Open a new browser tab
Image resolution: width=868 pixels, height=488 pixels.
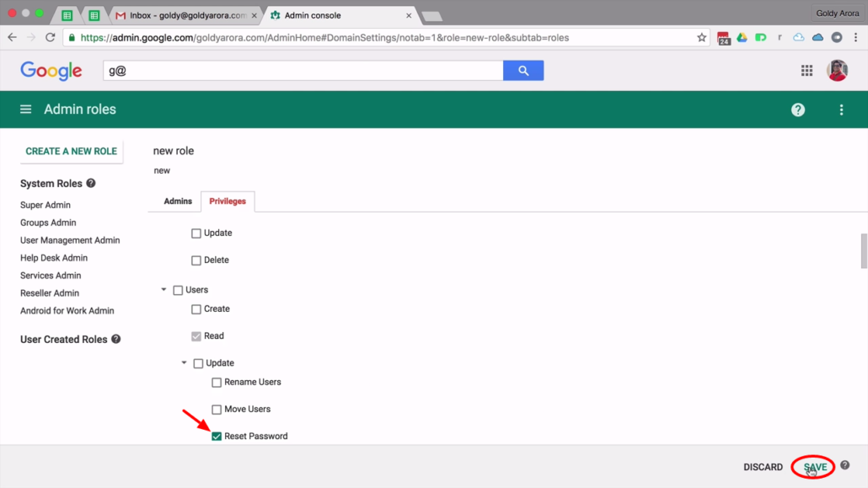pyautogui.click(x=431, y=16)
